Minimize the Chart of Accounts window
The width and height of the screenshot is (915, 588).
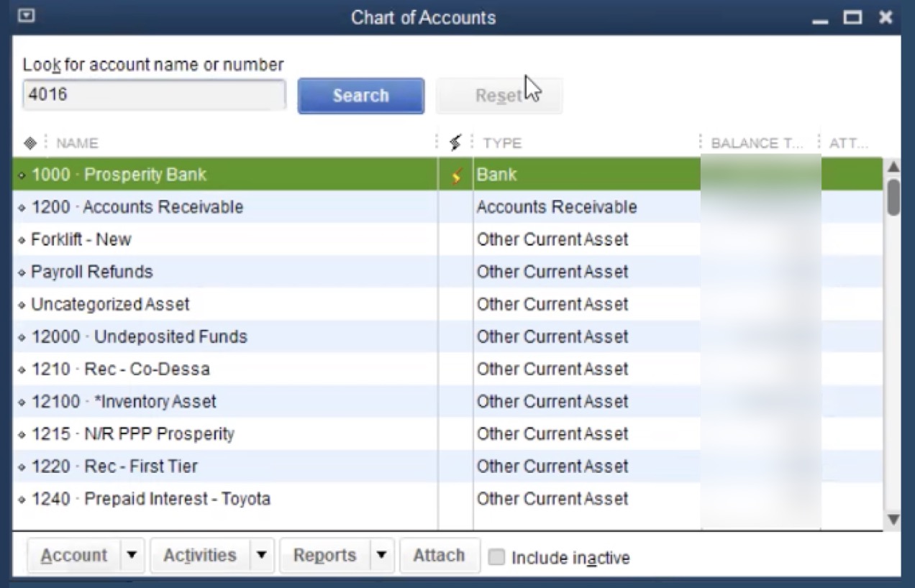820,19
